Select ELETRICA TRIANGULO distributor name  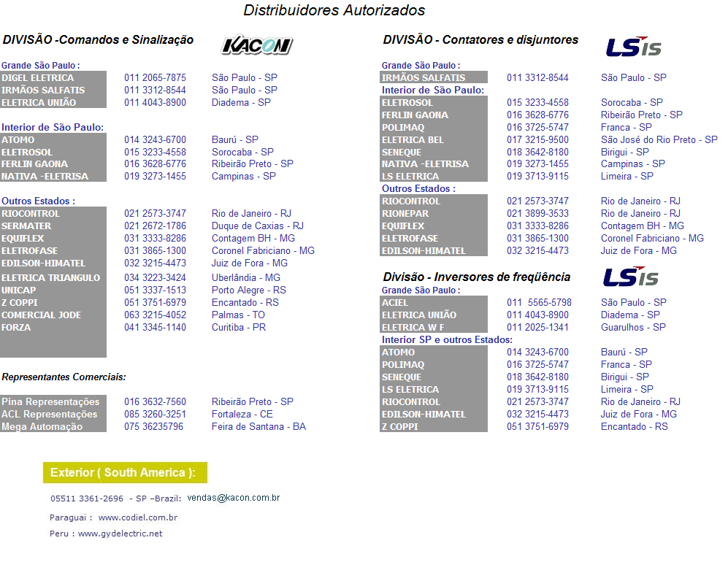pyautogui.click(x=50, y=277)
